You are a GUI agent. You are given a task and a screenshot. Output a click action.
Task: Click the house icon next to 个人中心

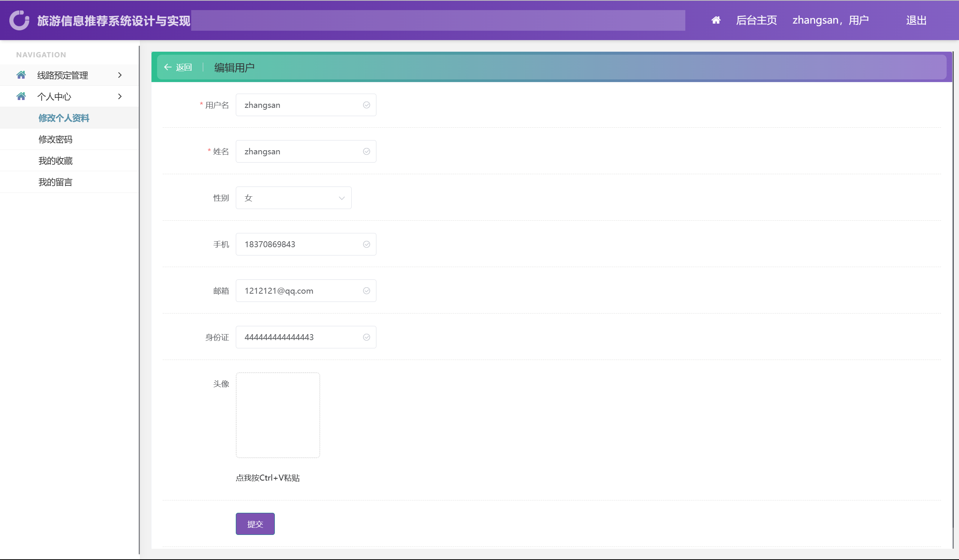[x=21, y=96]
